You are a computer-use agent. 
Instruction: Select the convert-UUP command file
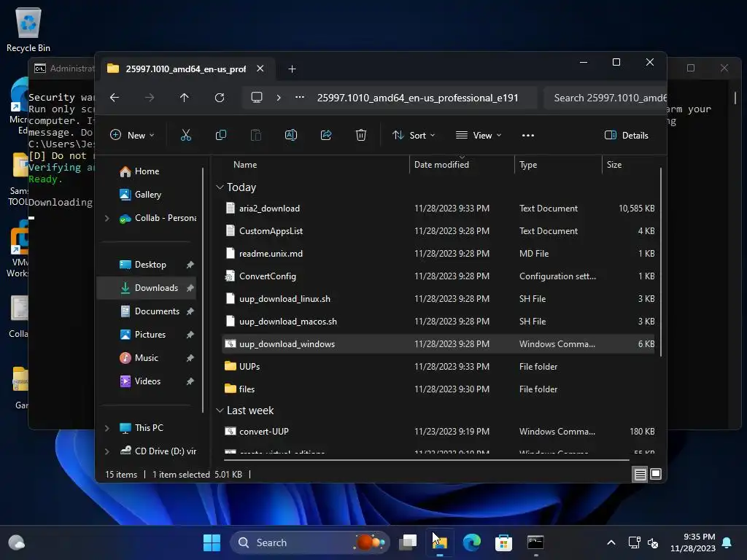click(x=438, y=432)
